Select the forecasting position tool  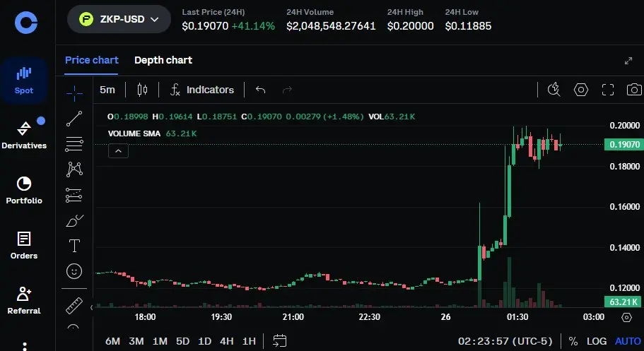74,195
